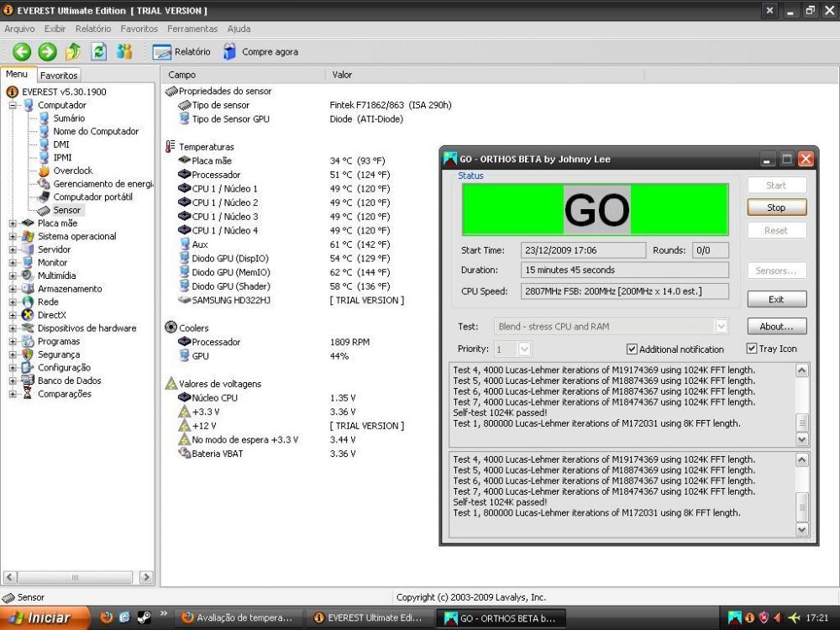Image resolution: width=840 pixels, height=630 pixels.
Task: Open the Test type dropdown in Orthos
Action: pos(720,326)
